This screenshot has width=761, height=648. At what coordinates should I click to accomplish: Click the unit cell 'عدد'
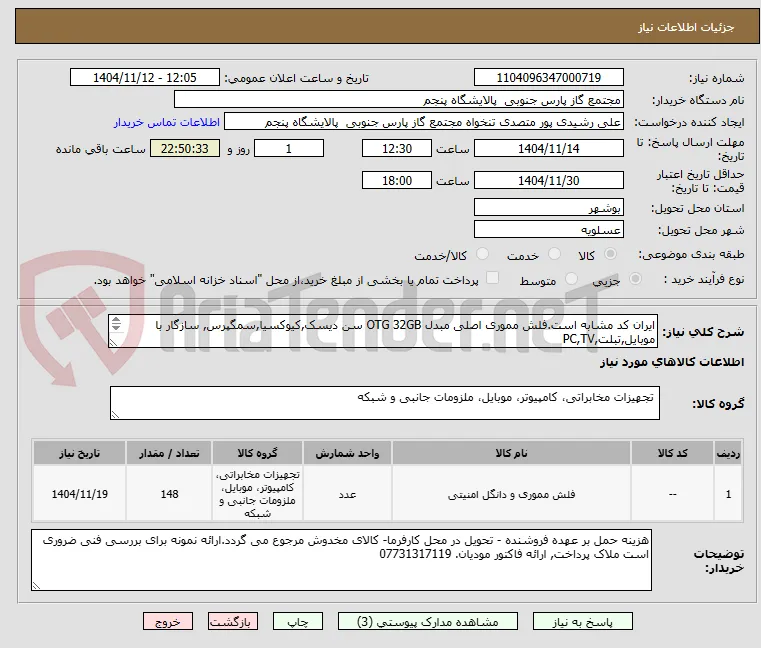pyautogui.click(x=347, y=494)
